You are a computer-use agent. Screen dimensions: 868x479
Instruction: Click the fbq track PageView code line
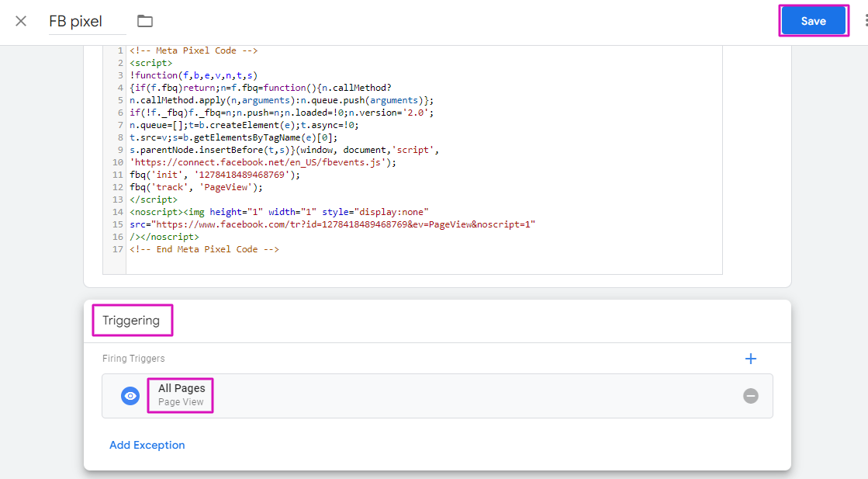click(196, 187)
